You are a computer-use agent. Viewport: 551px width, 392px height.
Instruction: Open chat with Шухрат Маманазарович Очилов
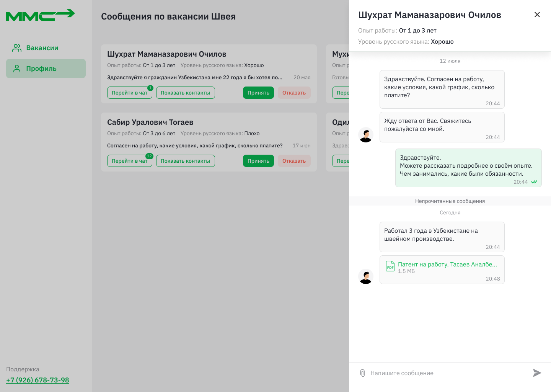[129, 93]
